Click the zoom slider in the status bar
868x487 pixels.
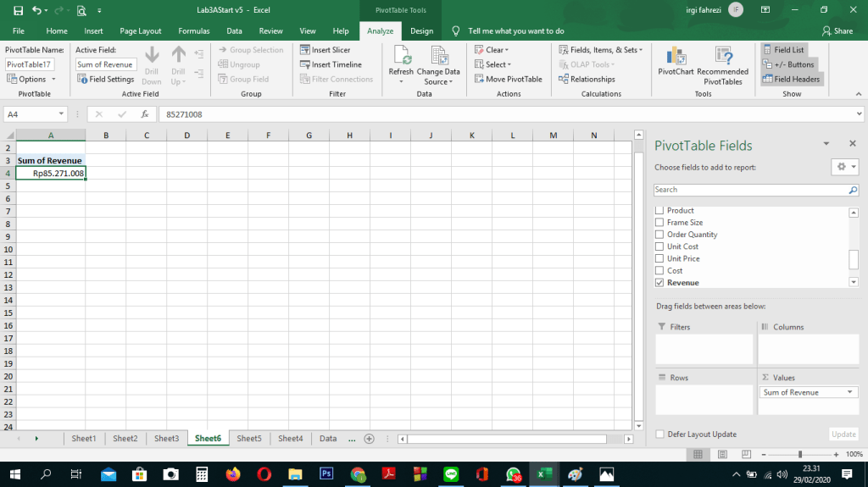click(800, 455)
